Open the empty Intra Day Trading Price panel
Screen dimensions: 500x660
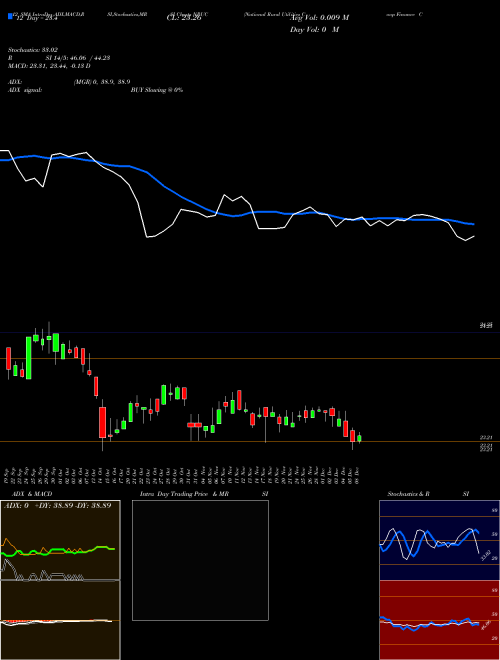point(200,560)
